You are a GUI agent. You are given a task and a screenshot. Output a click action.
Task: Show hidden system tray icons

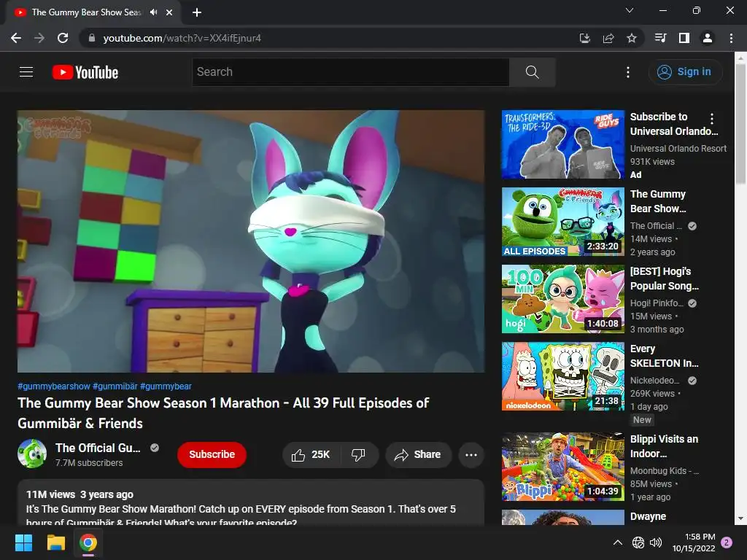click(617, 542)
